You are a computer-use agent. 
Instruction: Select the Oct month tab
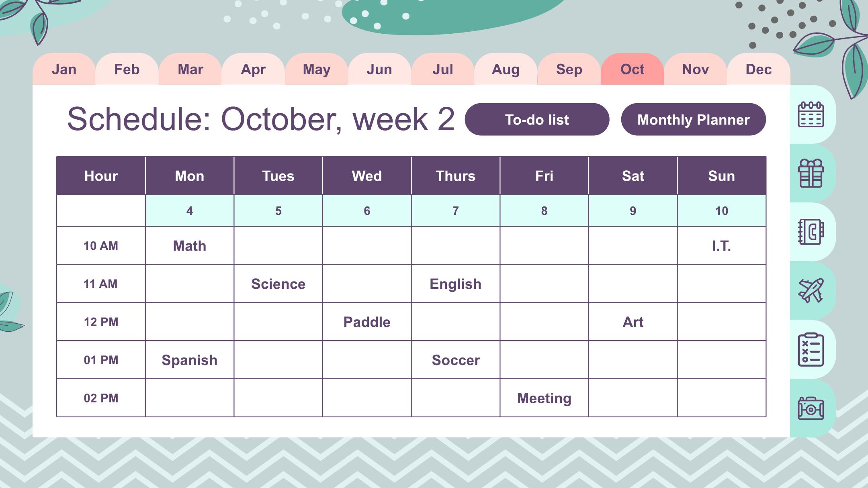point(632,69)
